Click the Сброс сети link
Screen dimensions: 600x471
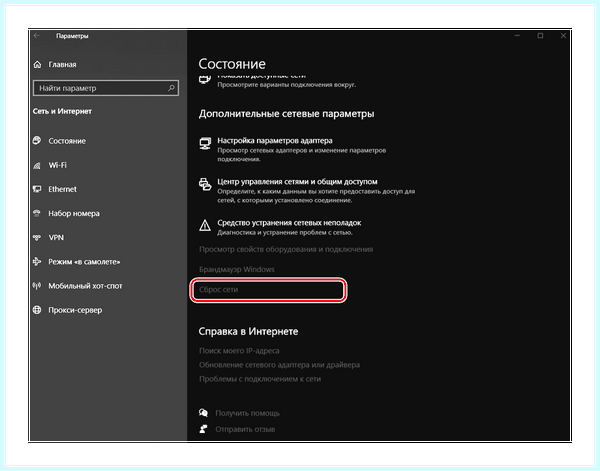tap(218, 290)
